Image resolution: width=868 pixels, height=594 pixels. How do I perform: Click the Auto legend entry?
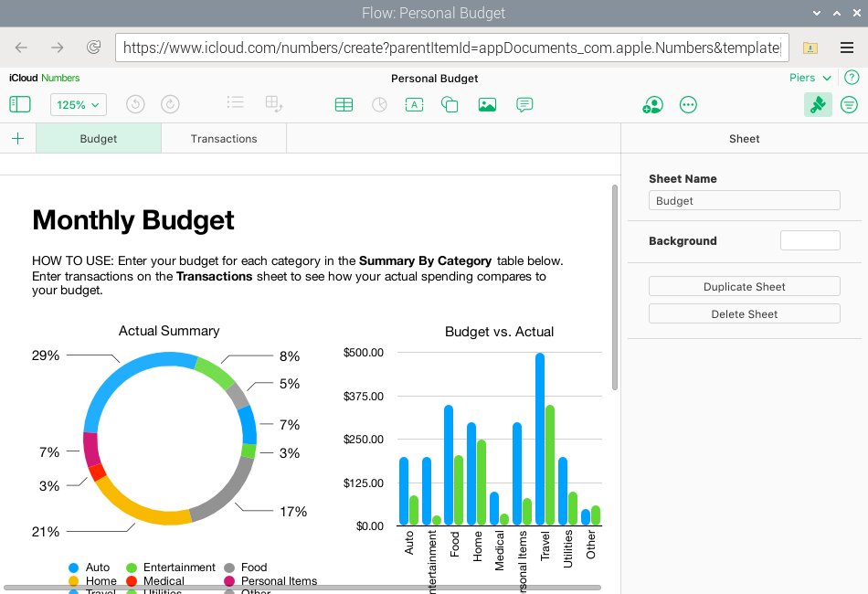tap(90, 567)
